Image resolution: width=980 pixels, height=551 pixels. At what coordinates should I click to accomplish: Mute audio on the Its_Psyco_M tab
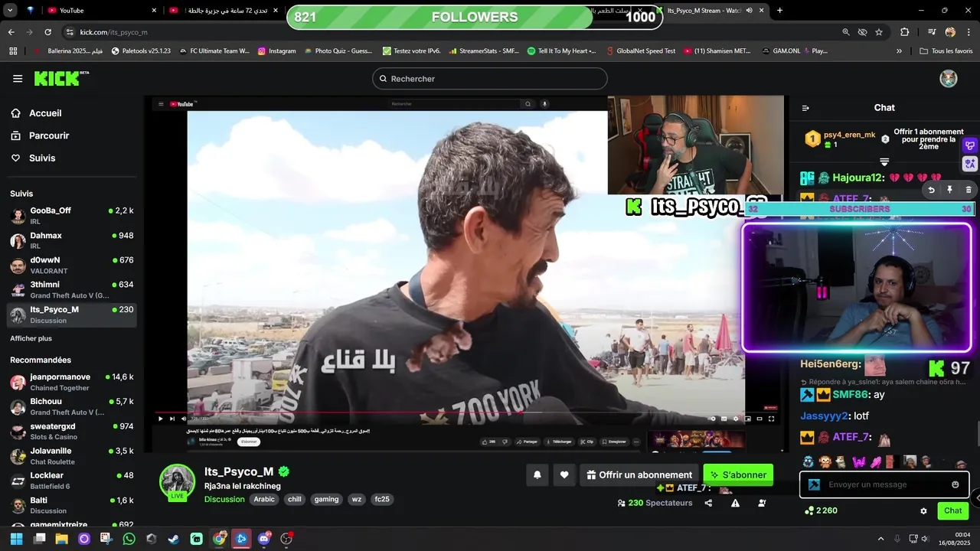[x=749, y=11]
